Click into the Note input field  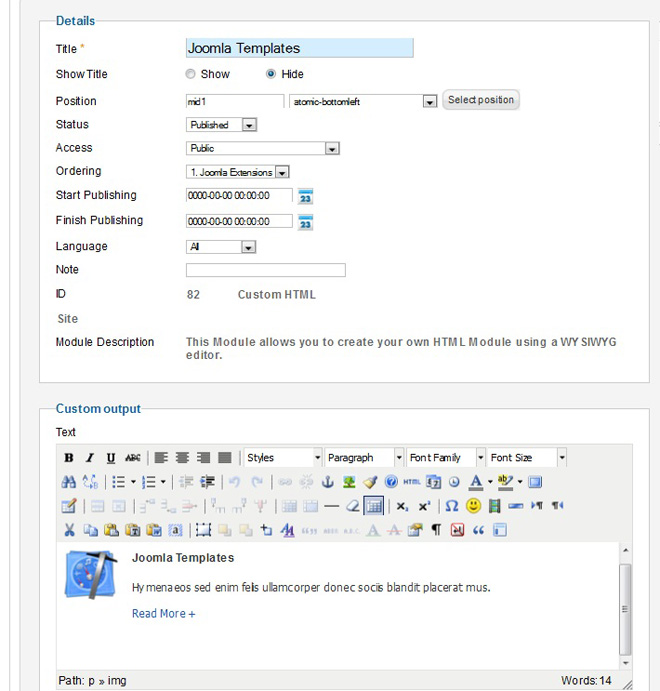(x=265, y=270)
